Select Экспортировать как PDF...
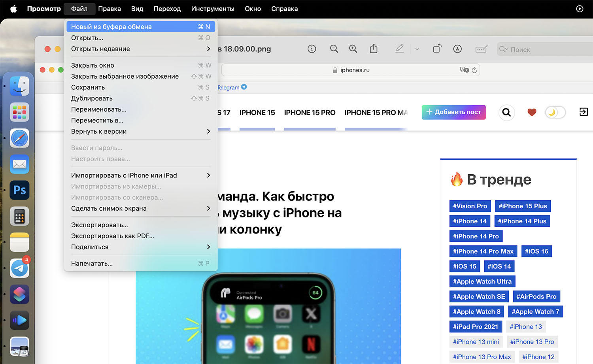This screenshot has width=593, height=364. [141, 236]
